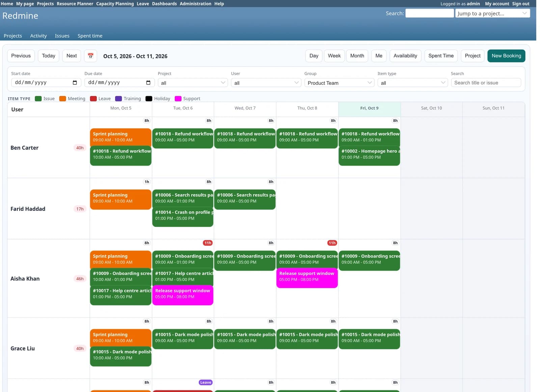Click Tuesday's 11h overbooked badge for Aisha Khan
540x392 pixels.
208,243
